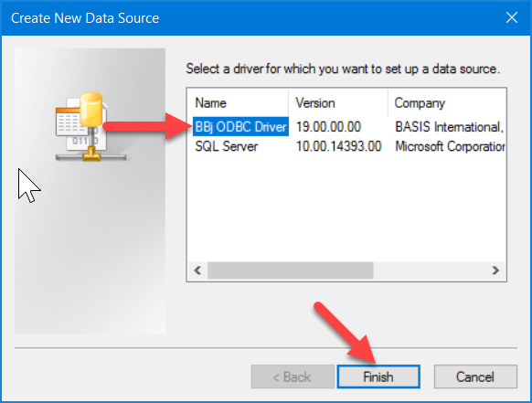The width and height of the screenshot is (532, 403).
Task: Click version 10.00.14393.00 cell
Action: click(338, 146)
